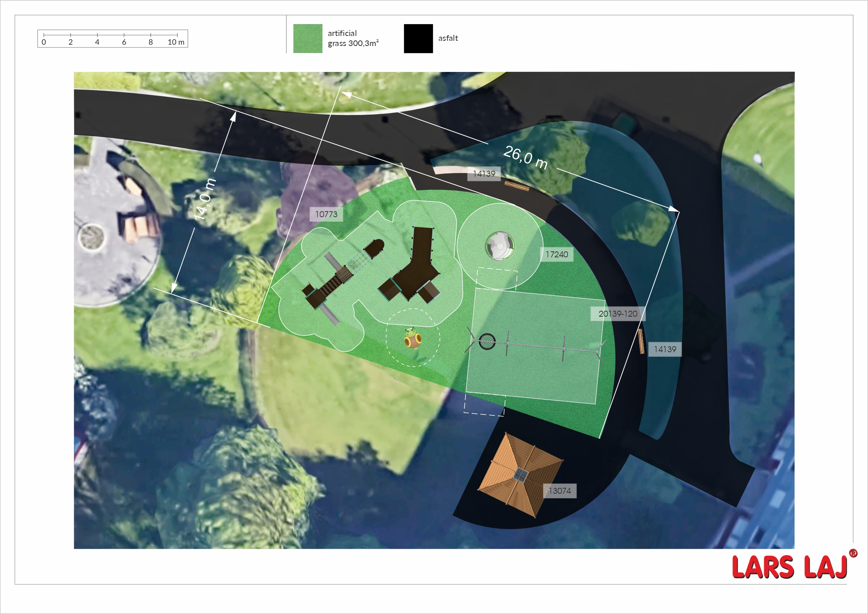Viewport: 868px width, 614px height.
Task: Click the wooden pavilion roof icon
Action: coord(521,475)
